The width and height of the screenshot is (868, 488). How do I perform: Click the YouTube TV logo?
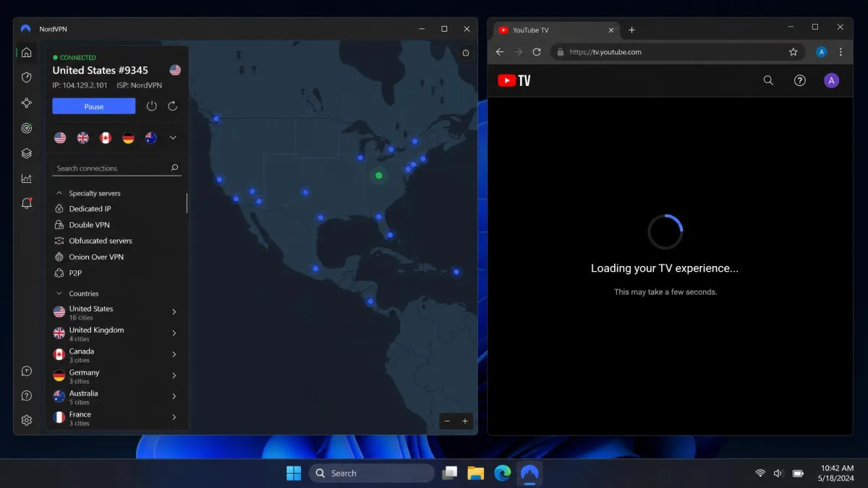click(x=514, y=80)
